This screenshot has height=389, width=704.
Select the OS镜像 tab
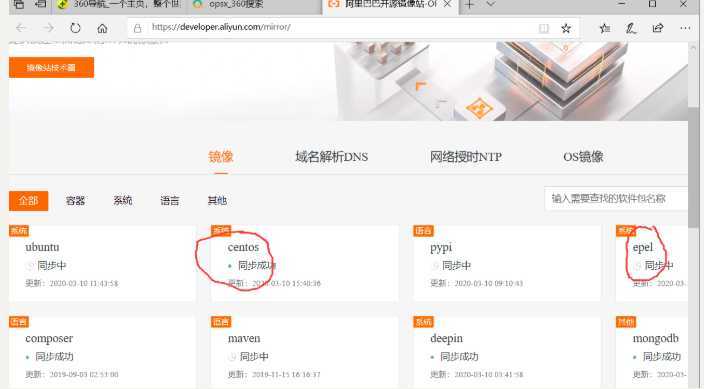(583, 157)
